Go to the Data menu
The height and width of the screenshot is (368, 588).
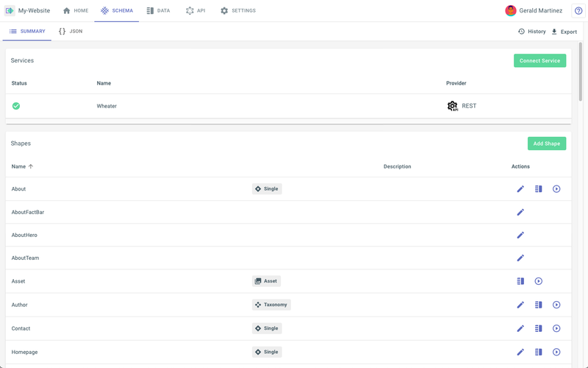[x=158, y=10]
